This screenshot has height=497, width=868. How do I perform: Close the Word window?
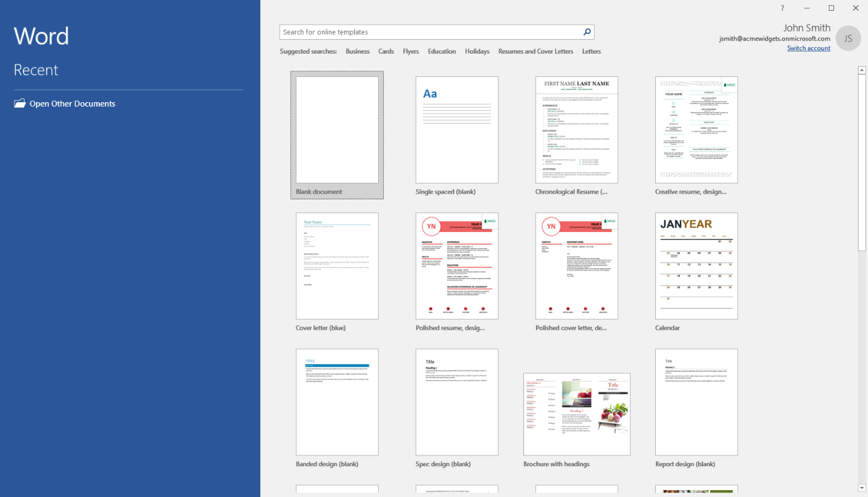pyautogui.click(x=855, y=8)
